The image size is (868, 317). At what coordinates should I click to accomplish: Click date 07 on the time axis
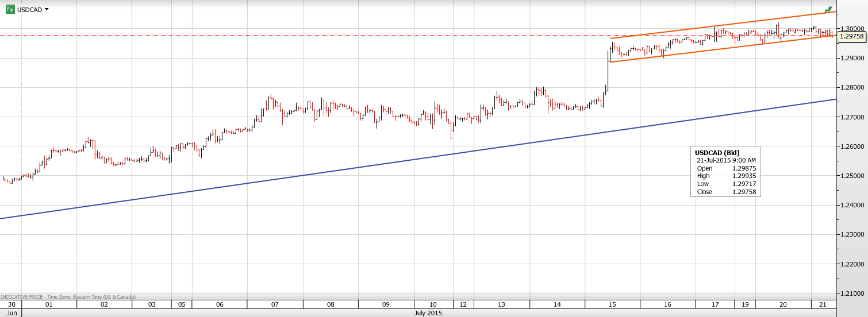[x=275, y=304]
